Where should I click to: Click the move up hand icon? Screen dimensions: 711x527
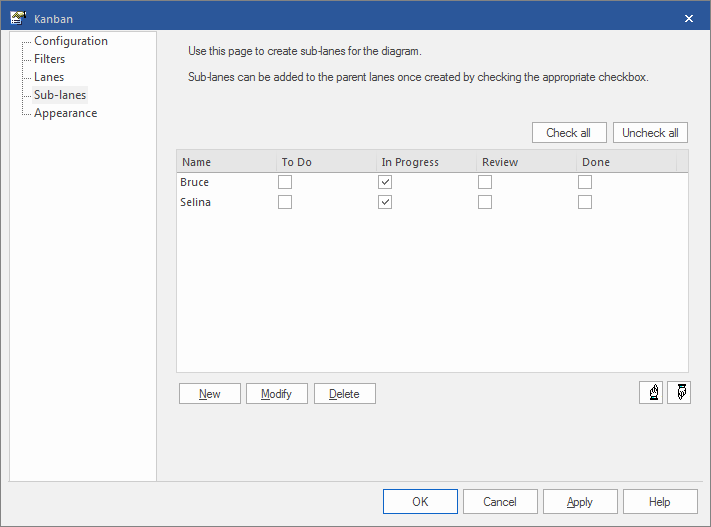[x=651, y=393]
